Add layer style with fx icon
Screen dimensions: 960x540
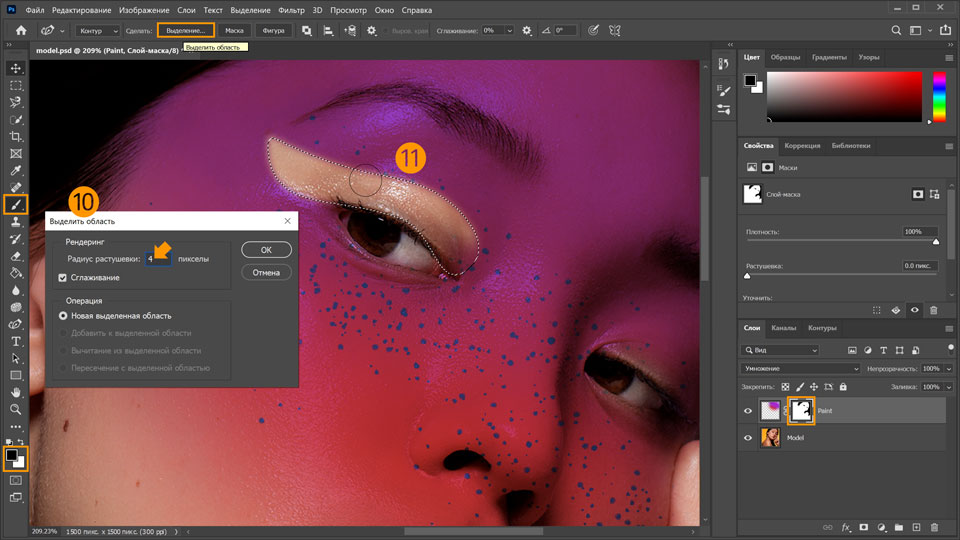tap(846, 527)
